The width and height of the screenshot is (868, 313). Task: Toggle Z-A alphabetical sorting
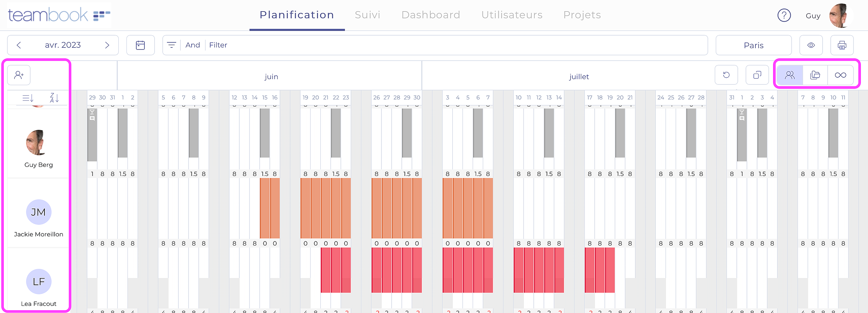[54, 98]
